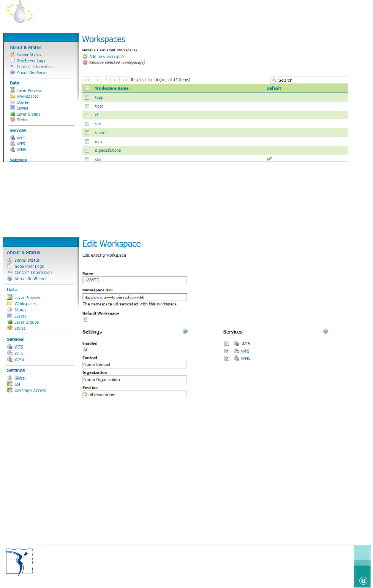This screenshot has height=588, width=373.
Task: Click Layers icon on Edit Workspace sidebar
Action: point(10,316)
